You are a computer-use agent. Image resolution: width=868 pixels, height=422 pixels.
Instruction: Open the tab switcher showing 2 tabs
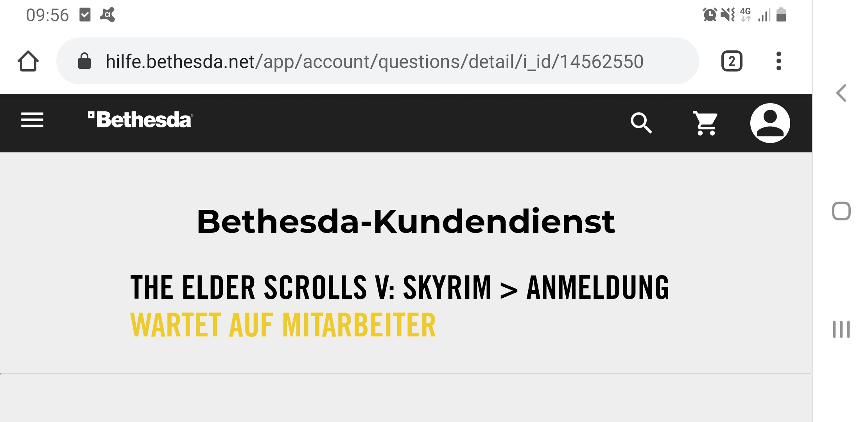(732, 61)
